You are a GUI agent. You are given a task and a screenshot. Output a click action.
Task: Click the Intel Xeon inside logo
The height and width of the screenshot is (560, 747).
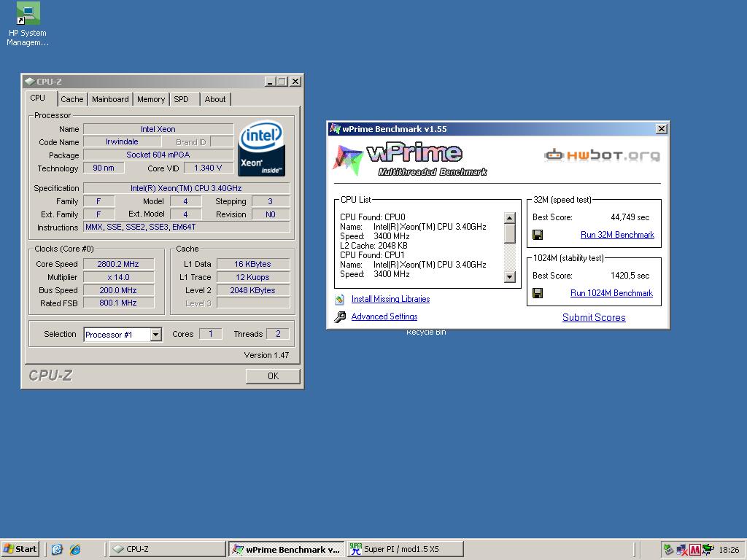[261, 147]
